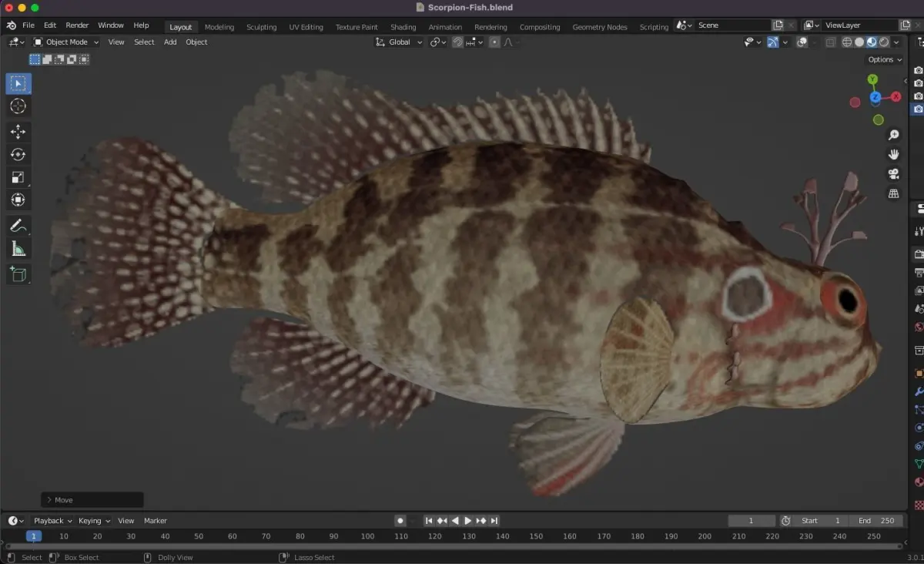924x564 pixels.
Task: Pick the Measure ruler tool
Action: (18, 249)
